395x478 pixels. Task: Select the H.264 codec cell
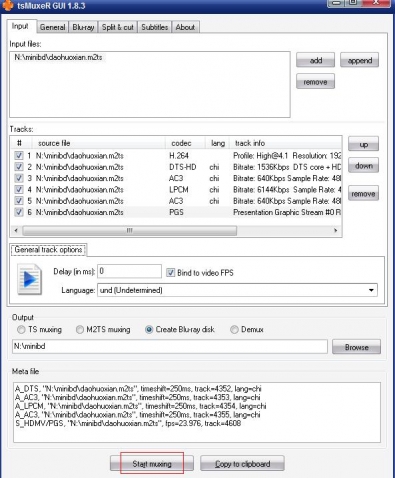tap(179, 156)
